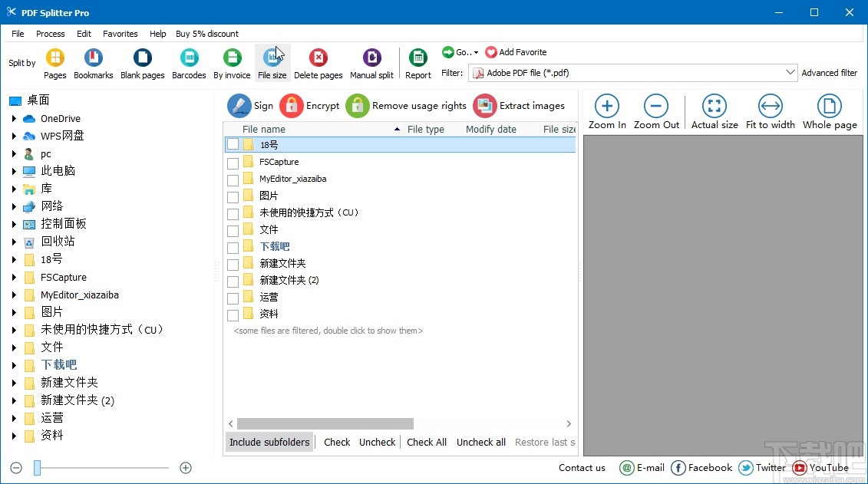Click Remove usage rights tool
868x484 pixels.
coord(406,106)
